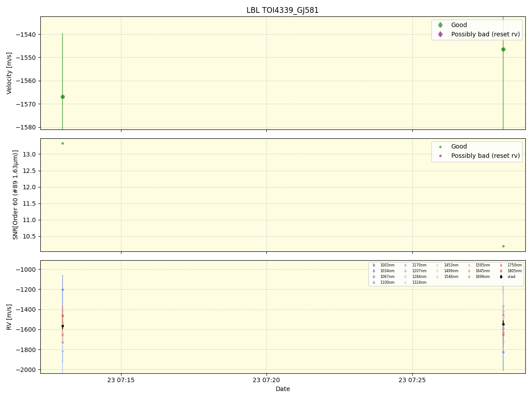Click the small green marker in SNR legend
532x399 pixels.
440,147
